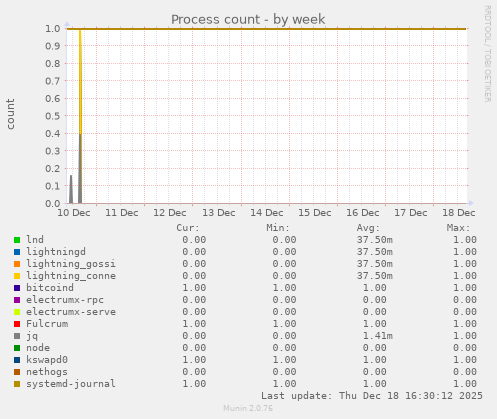Click the node dark green swatch
This screenshot has height=419, width=497.
(17, 348)
